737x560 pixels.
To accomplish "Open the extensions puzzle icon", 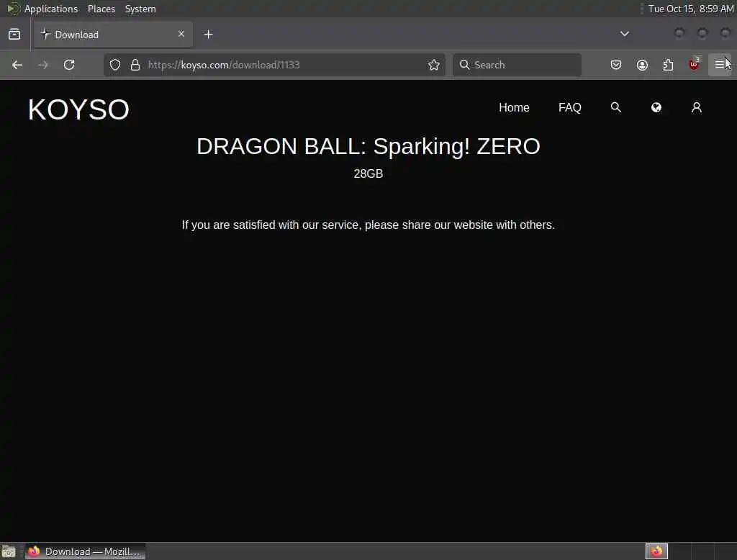I will pyautogui.click(x=668, y=65).
